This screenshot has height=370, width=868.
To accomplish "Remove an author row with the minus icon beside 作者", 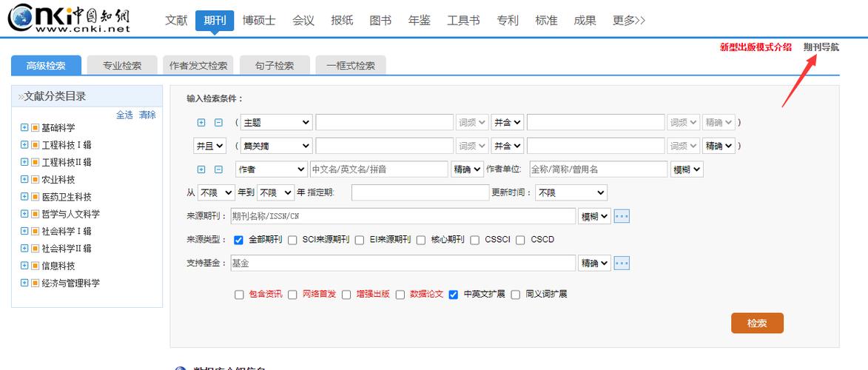I will (218, 169).
